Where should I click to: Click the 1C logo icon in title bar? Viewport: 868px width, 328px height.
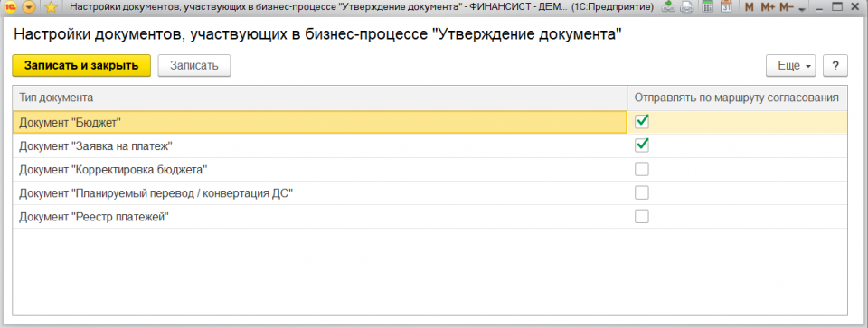(x=11, y=7)
